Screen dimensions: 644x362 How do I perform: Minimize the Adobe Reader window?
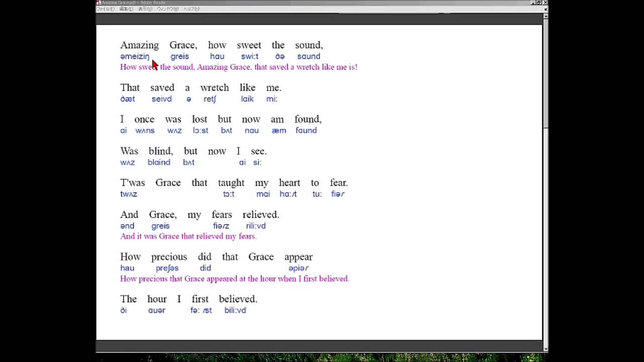(x=533, y=3)
